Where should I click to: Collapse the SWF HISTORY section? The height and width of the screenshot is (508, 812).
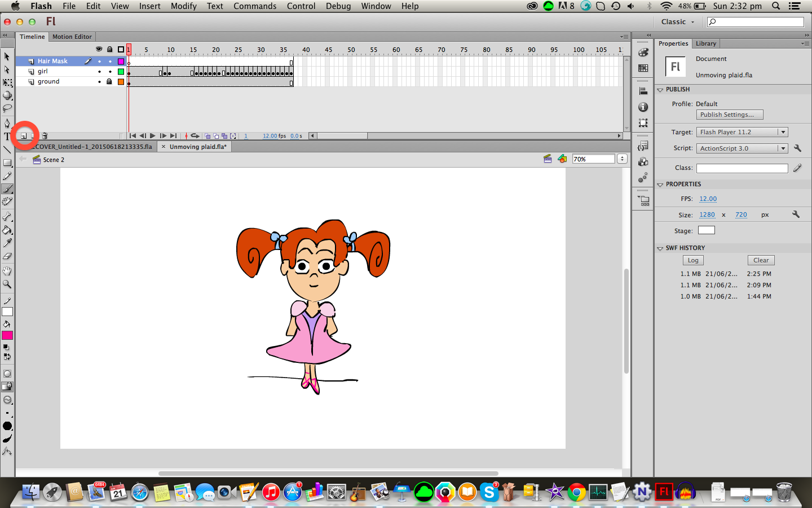660,248
